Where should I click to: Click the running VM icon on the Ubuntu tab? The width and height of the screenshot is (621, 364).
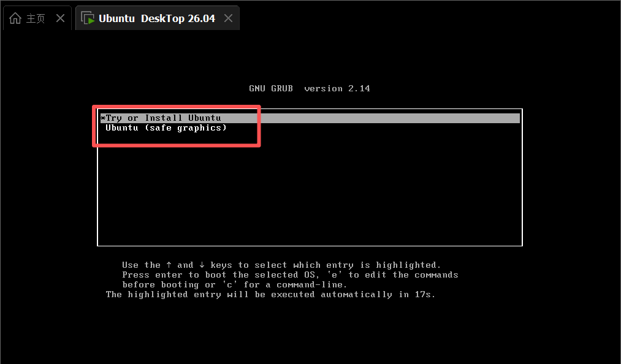tap(88, 18)
